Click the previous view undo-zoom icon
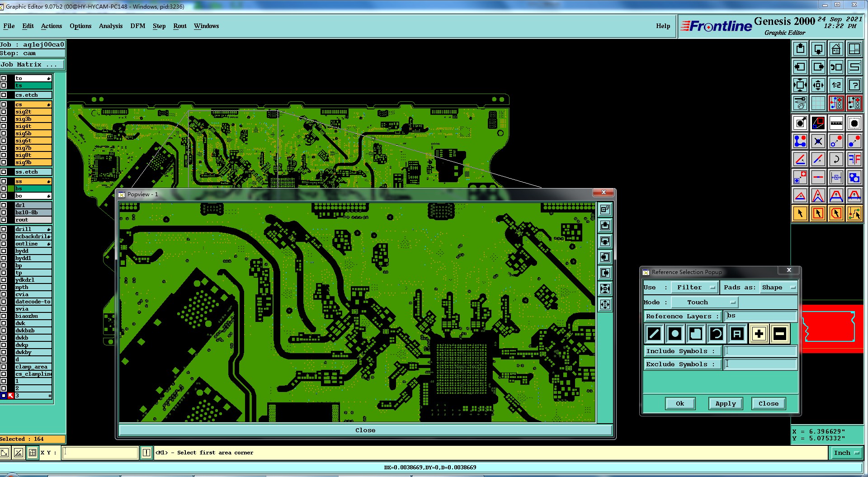 tap(836, 67)
